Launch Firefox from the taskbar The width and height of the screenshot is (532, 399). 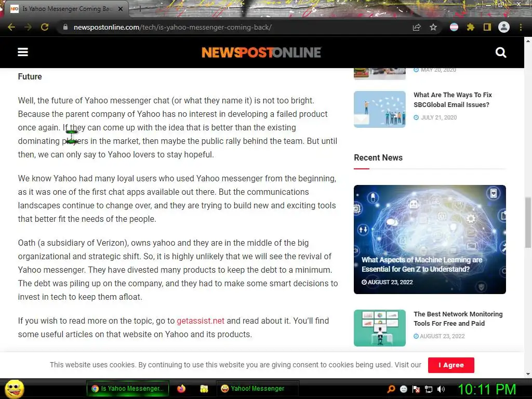click(x=181, y=389)
